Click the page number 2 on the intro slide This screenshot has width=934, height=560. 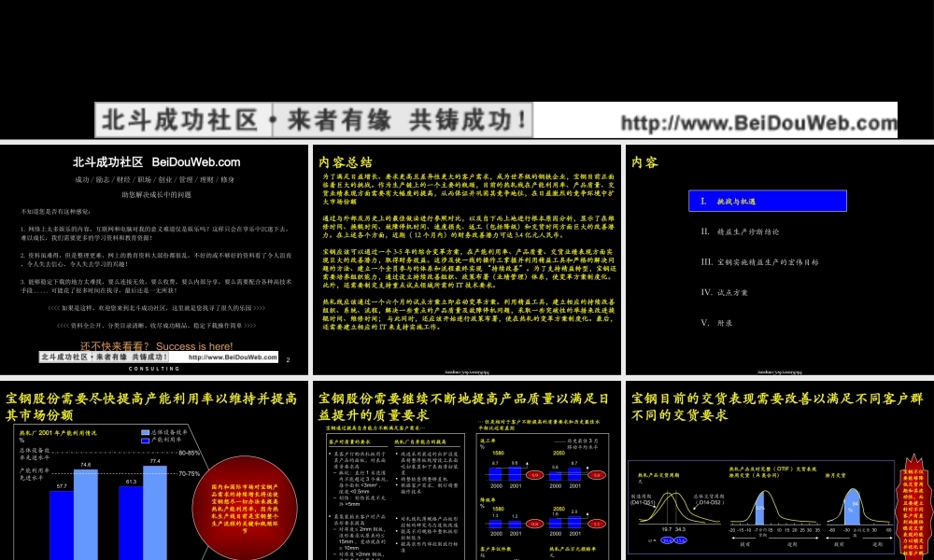288,357
